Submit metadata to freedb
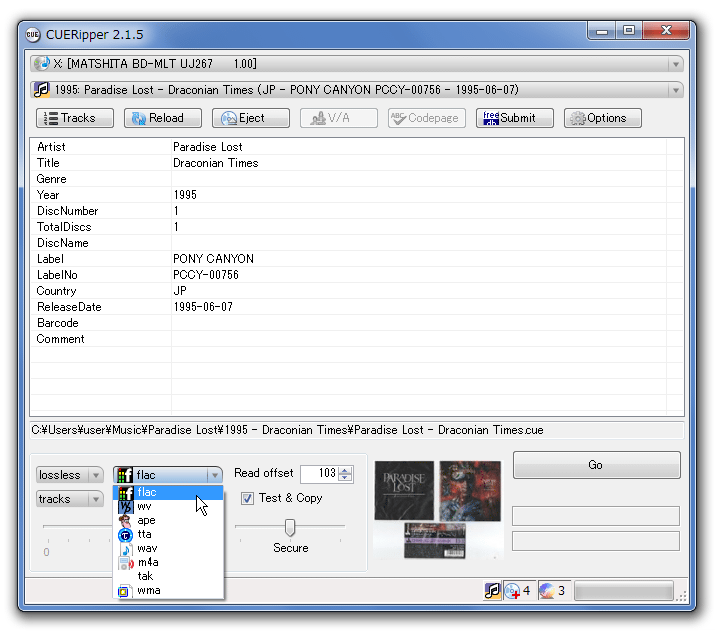Viewport: 717px width, 634px height. [x=514, y=118]
